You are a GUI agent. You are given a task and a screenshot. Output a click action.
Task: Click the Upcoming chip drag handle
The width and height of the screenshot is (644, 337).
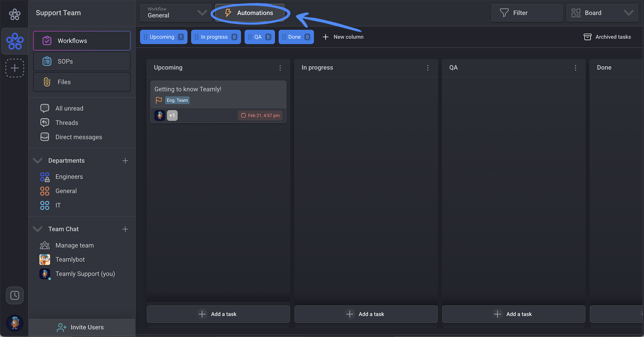145,37
